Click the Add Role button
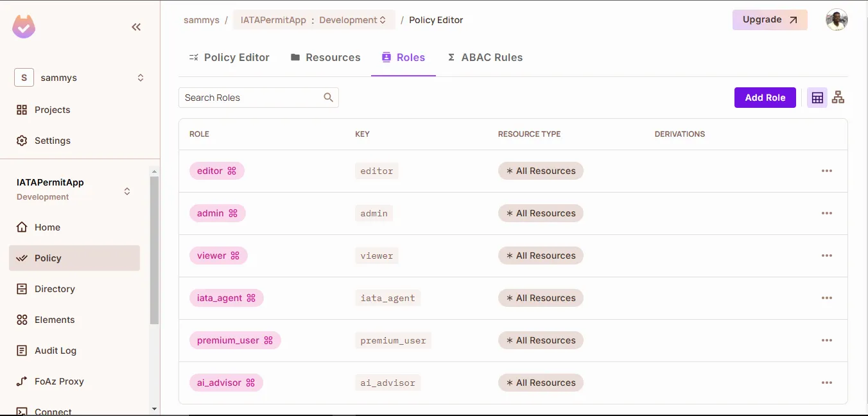The height and width of the screenshot is (416, 868). 765,98
